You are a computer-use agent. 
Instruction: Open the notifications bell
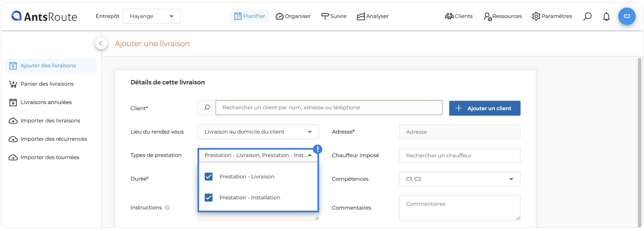(x=606, y=17)
